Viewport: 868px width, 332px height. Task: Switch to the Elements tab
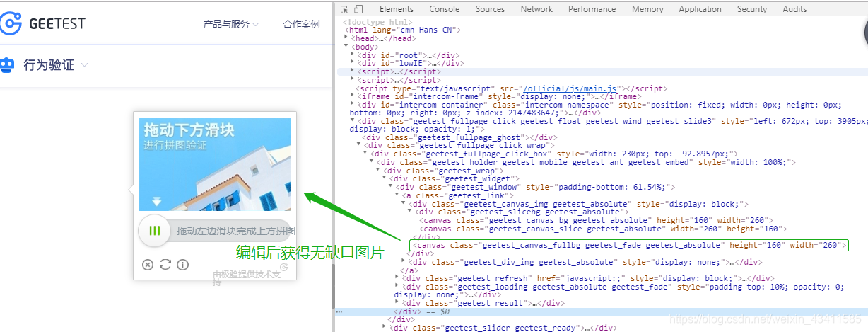[396, 9]
